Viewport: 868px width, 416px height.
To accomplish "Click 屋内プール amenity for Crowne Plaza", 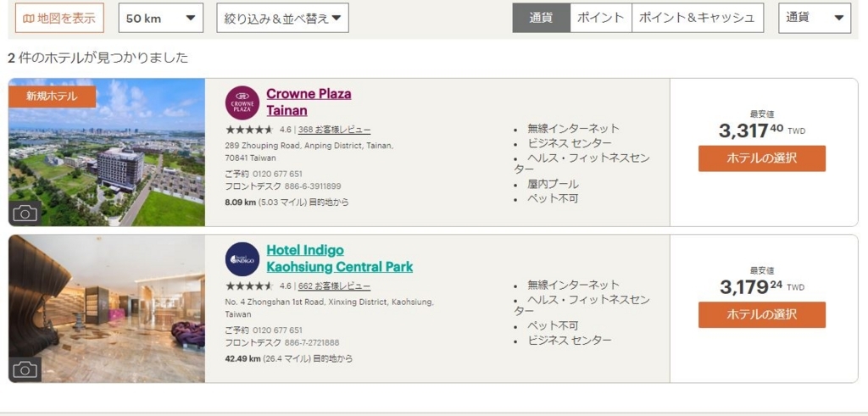I will tap(553, 184).
